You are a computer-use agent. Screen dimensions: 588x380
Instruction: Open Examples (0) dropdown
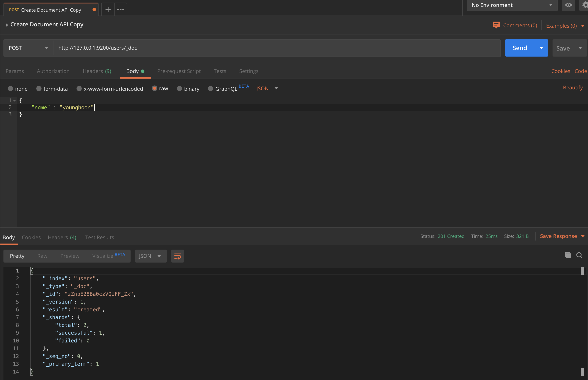point(565,26)
